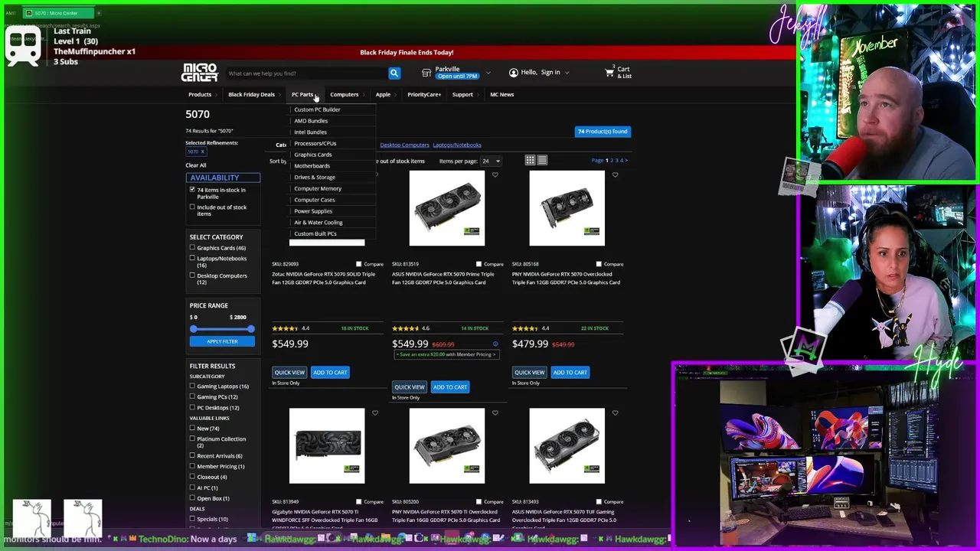Check the Laptops/Notebooks (16) category
The image size is (980, 551).
click(192, 259)
